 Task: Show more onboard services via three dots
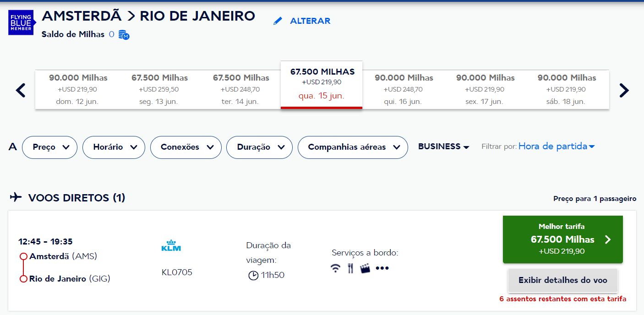click(x=382, y=268)
